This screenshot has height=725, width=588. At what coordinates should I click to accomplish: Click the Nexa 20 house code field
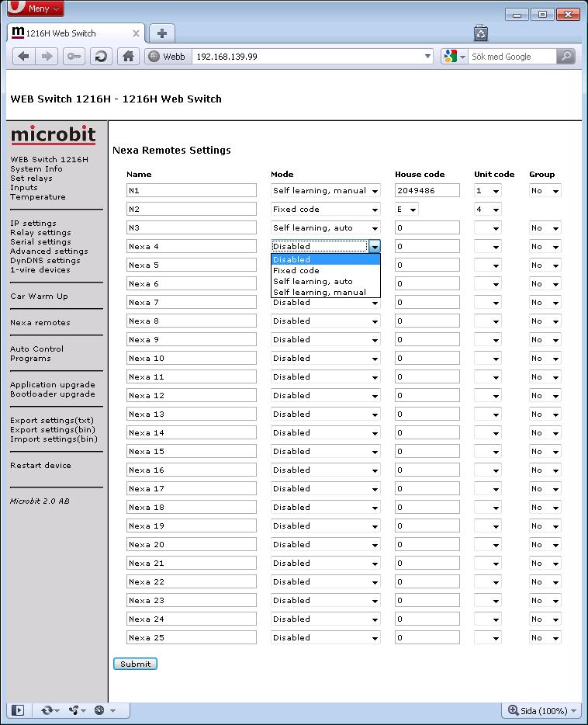tap(427, 544)
